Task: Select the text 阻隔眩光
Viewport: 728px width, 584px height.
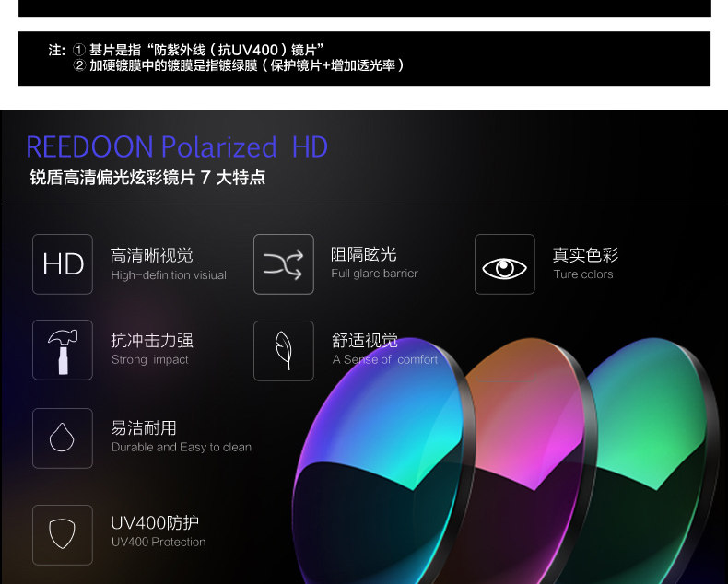Action: point(364,254)
